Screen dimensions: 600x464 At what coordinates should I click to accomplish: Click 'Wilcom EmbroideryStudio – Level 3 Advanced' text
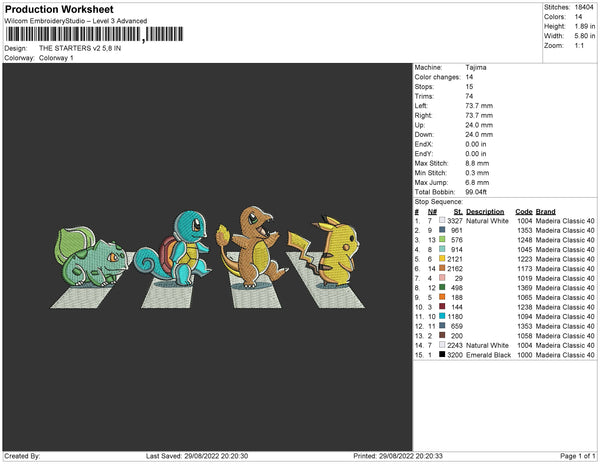click(76, 21)
